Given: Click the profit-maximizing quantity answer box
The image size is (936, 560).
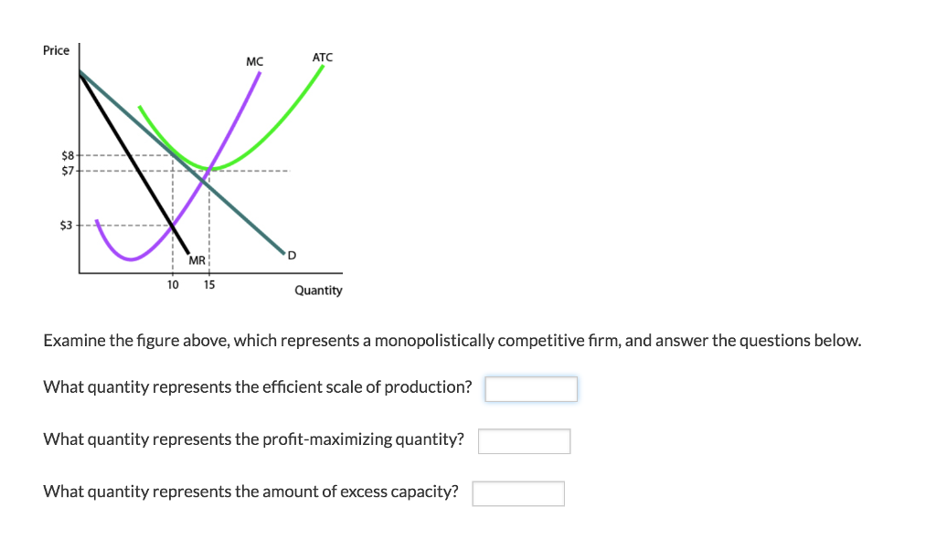Looking at the screenshot, I should click(524, 441).
